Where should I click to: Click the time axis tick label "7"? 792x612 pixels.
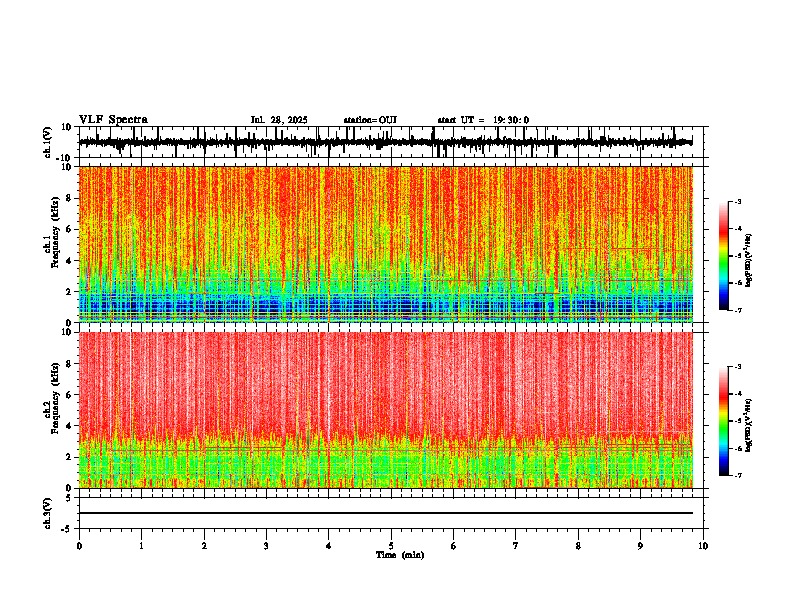tap(516, 546)
